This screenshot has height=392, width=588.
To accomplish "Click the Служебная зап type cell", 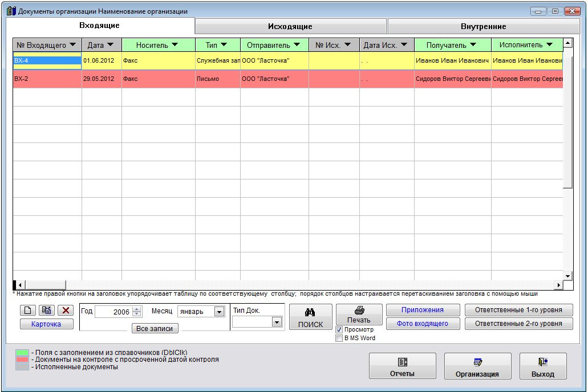I will tap(218, 61).
